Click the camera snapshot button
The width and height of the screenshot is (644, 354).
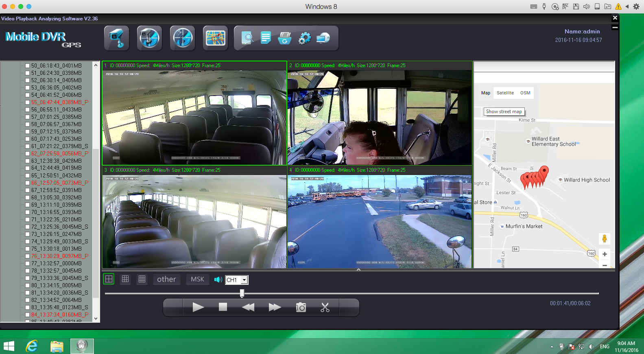point(301,307)
